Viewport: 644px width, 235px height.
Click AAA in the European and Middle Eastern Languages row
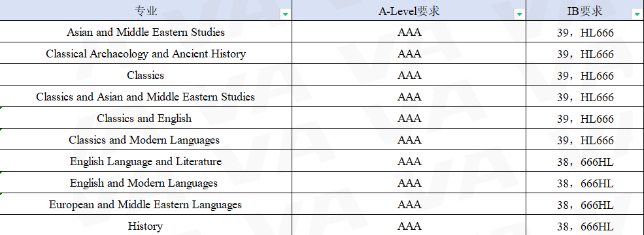pos(409,204)
